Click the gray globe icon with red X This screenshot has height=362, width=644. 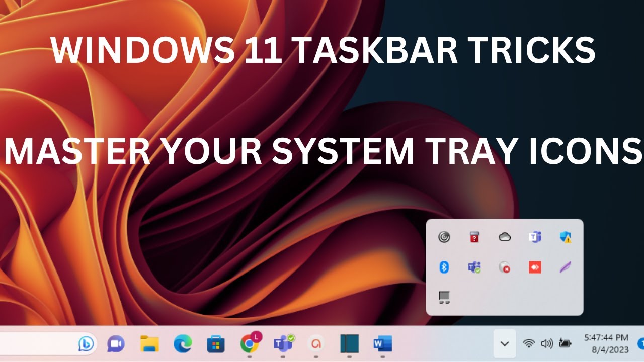coord(505,267)
